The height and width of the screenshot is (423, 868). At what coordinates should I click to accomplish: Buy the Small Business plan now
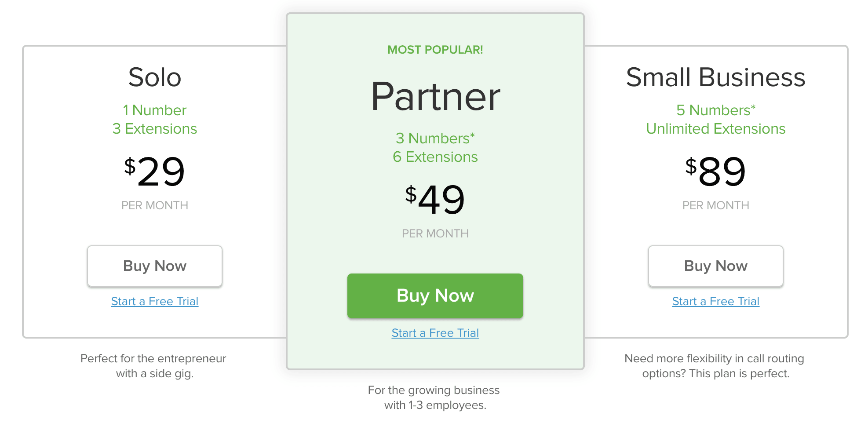(x=716, y=266)
